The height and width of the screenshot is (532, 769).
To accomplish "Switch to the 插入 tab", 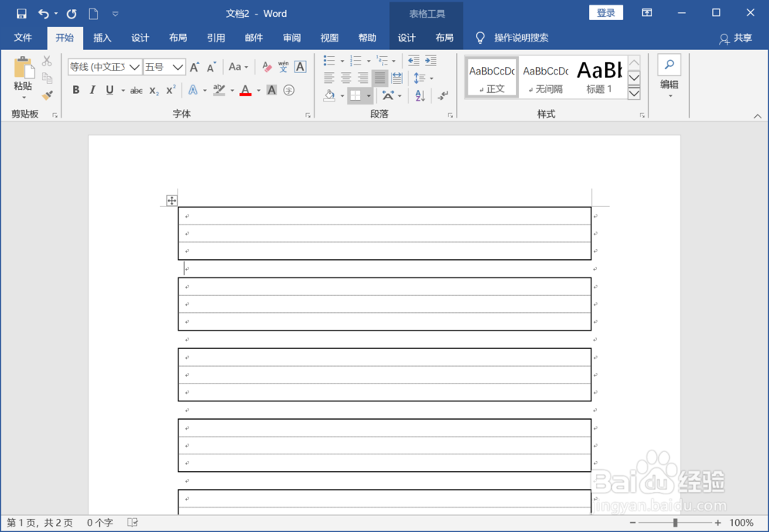I will [x=102, y=38].
